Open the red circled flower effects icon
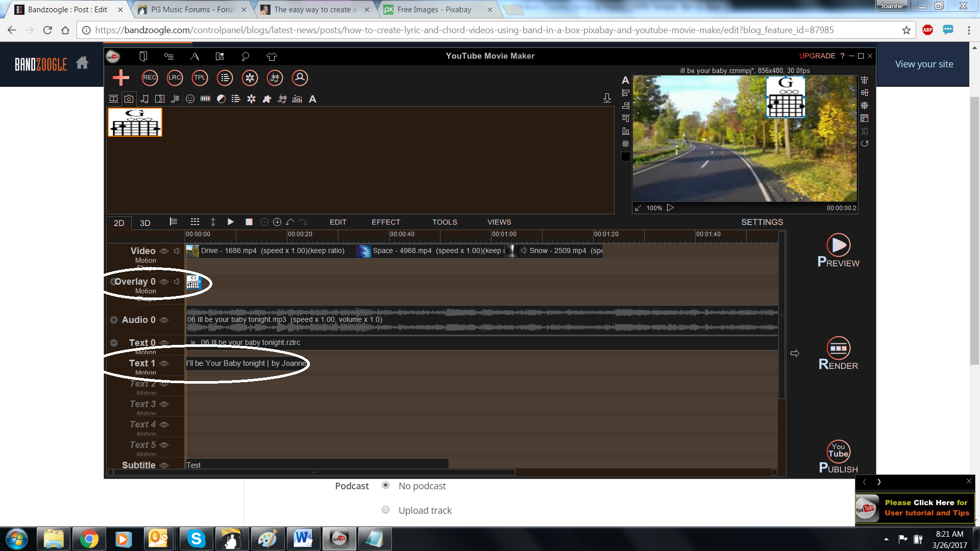The image size is (980, 551). point(250,78)
